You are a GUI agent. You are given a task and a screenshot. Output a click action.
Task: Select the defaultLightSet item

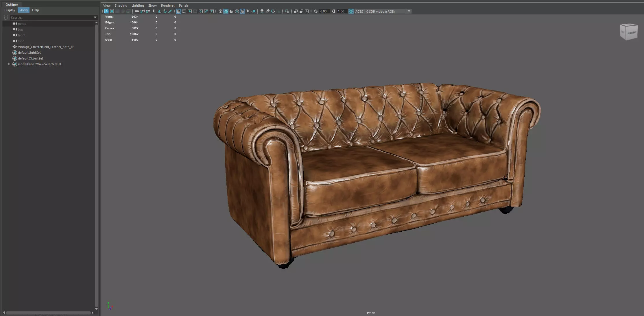[29, 53]
